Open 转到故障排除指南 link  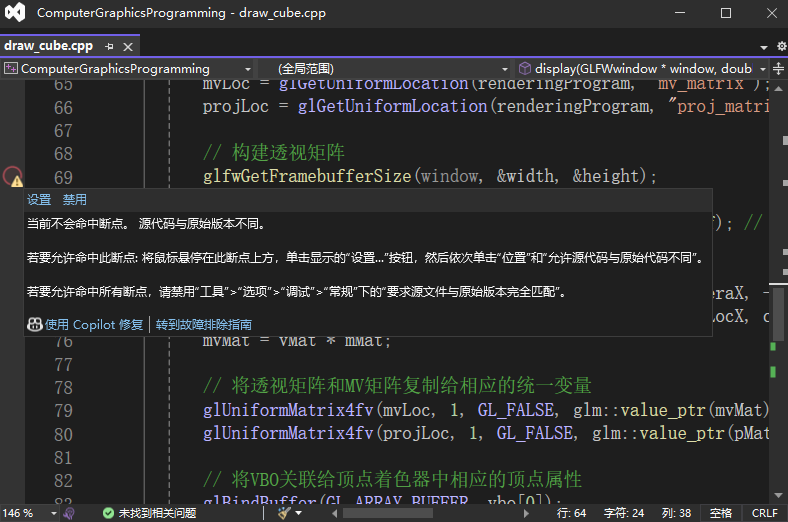(204, 325)
